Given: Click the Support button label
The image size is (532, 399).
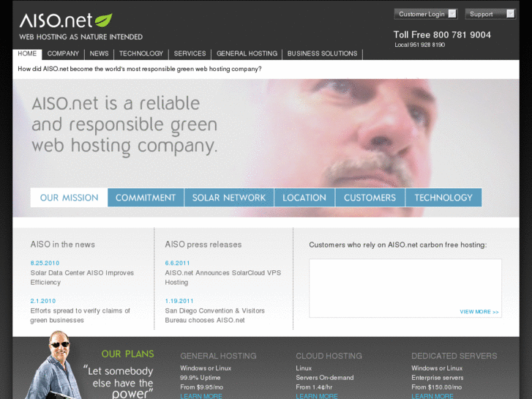Looking at the screenshot, I should coord(481,14).
